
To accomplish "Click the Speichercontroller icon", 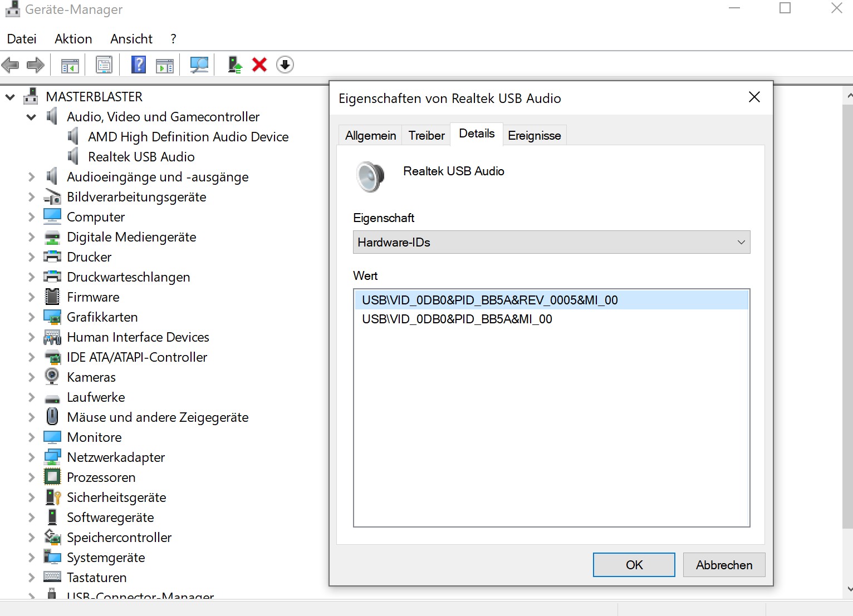I will pyautogui.click(x=52, y=537).
